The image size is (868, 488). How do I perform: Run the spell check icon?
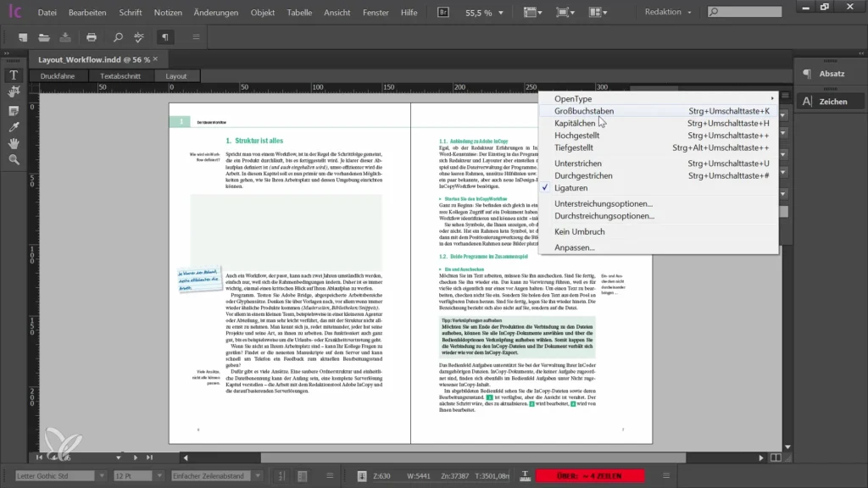141,37
